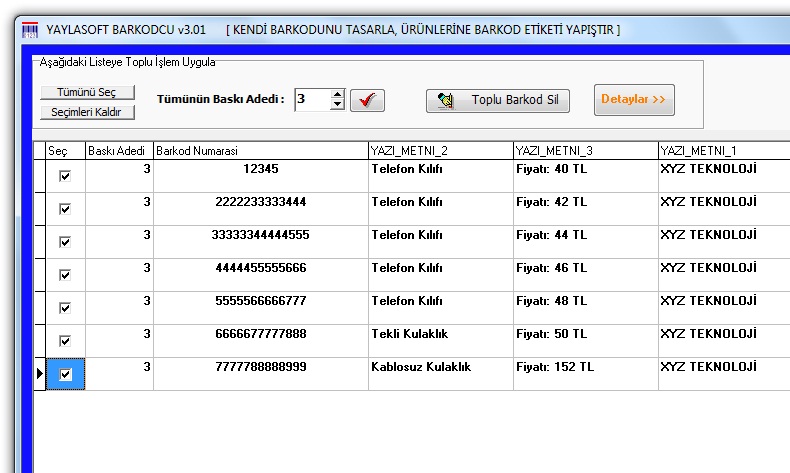Click the Fiyatı: 42 TL cell
790x473 pixels.
(x=586, y=209)
